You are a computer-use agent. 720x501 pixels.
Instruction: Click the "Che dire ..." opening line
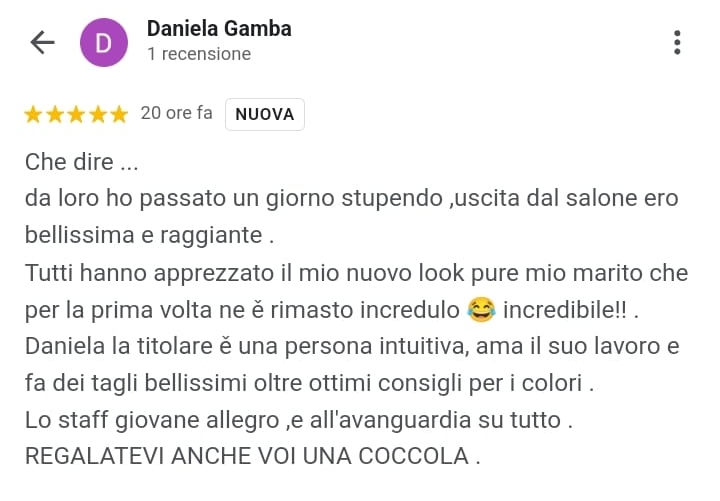click(x=82, y=162)
